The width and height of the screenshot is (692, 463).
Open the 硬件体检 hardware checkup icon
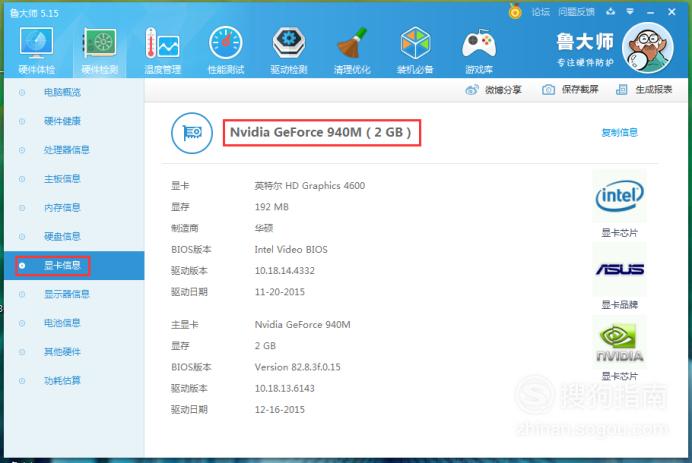tap(37, 50)
